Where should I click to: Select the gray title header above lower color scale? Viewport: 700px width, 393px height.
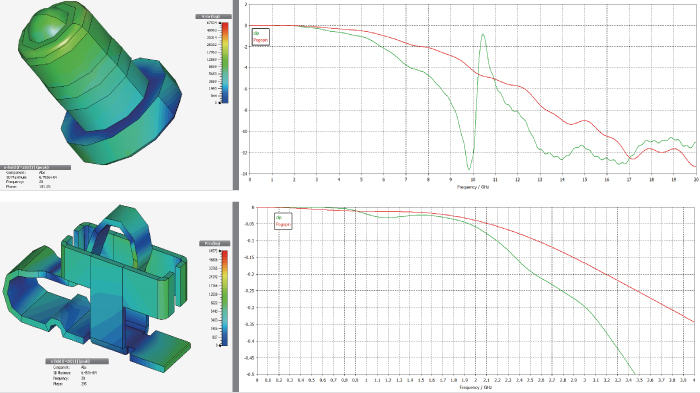pyautogui.click(x=214, y=243)
